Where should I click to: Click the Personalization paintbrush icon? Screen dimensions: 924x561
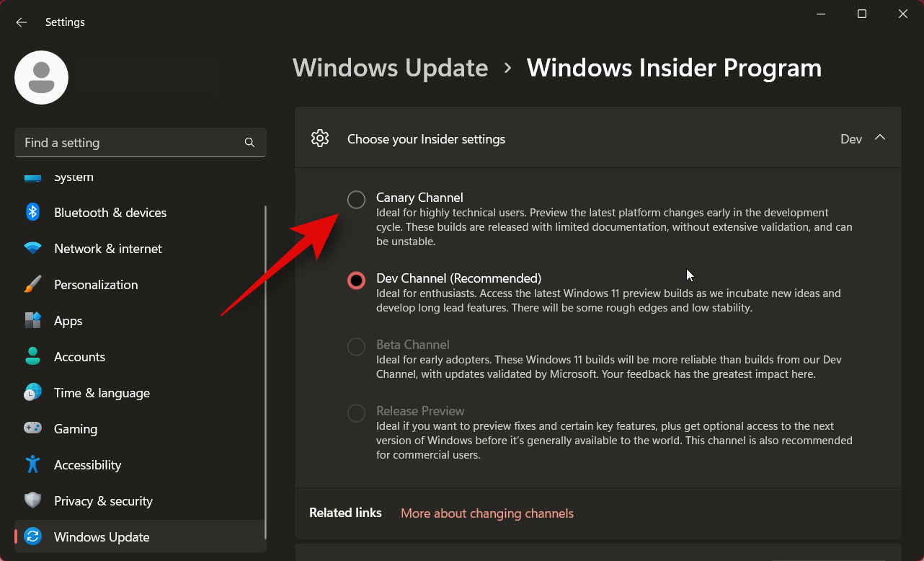(32, 284)
